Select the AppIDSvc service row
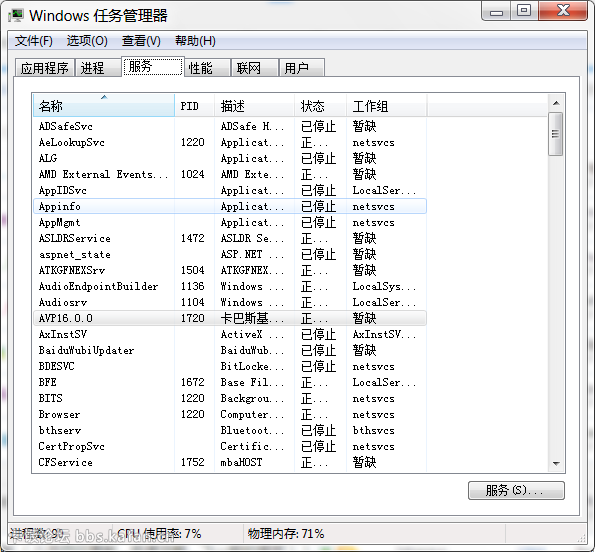The height and width of the screenshot is (552, 595). click(230, 190)
